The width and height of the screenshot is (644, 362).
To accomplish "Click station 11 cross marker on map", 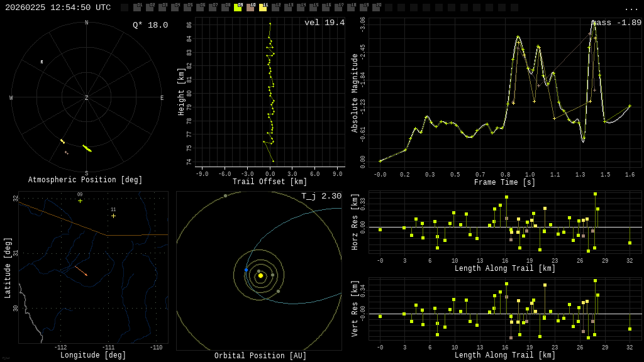I will 113,216.
